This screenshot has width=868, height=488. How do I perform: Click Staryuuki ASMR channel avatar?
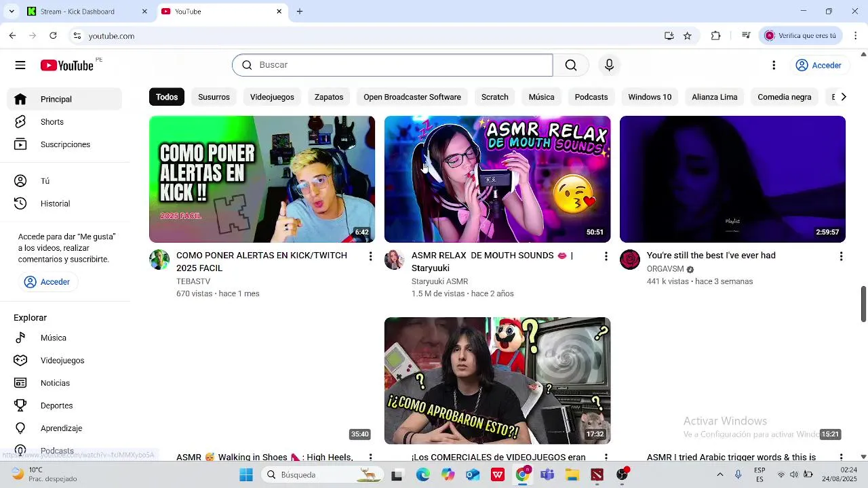coord(395,260)
